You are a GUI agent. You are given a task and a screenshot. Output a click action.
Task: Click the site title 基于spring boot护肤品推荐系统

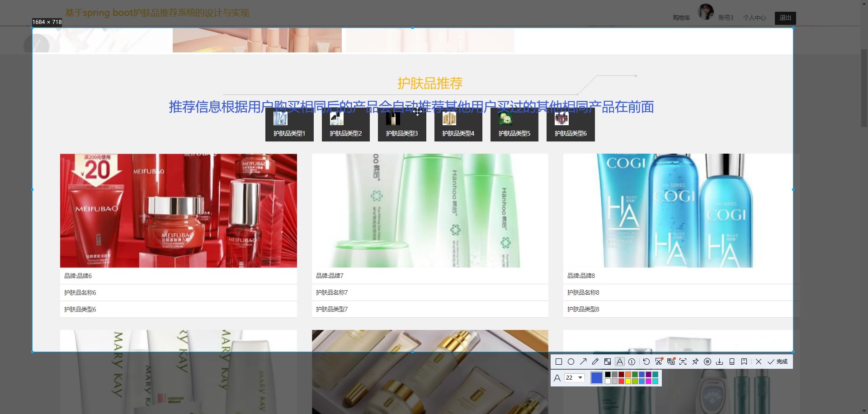coord(157,13)
